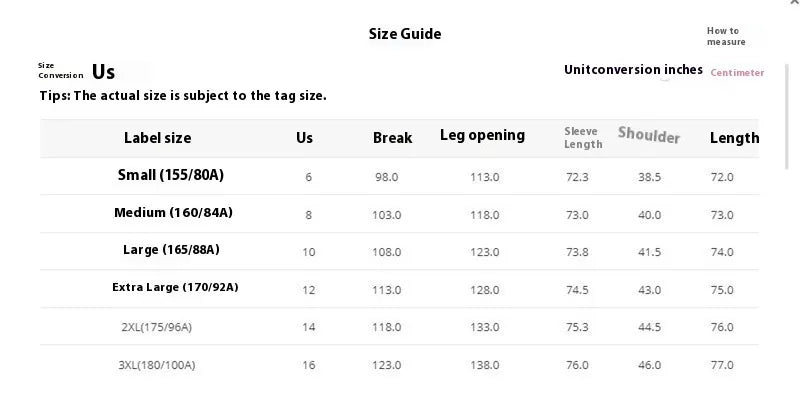This screenshot has width=800, height=406.
Task: Click the Sleeve Length column header
Action: point(583,138)
